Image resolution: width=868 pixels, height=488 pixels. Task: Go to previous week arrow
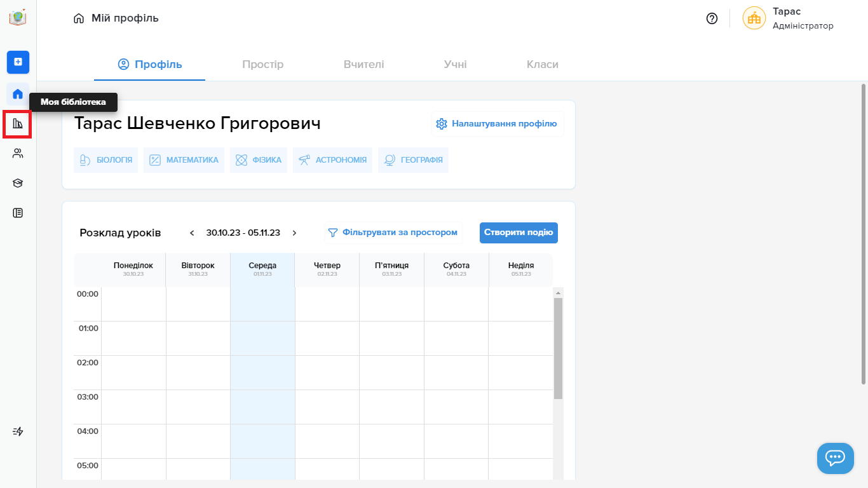click(192, 233)
